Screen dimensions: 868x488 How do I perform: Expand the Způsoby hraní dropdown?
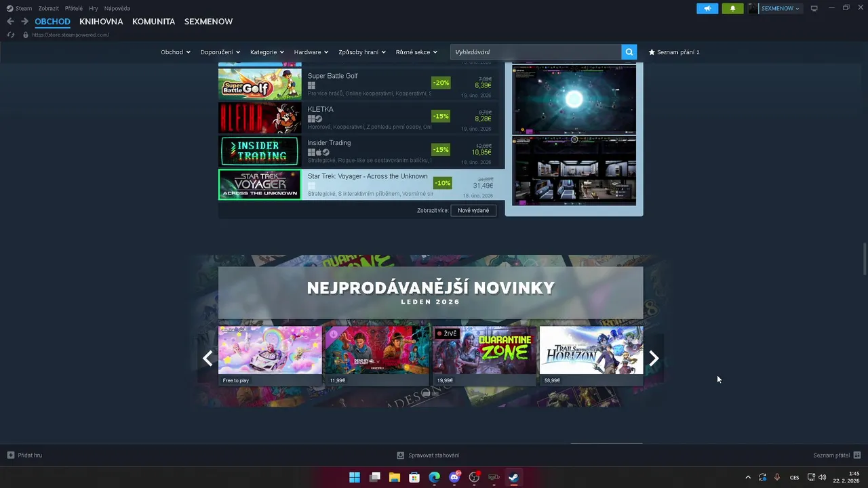click(362, 52)
